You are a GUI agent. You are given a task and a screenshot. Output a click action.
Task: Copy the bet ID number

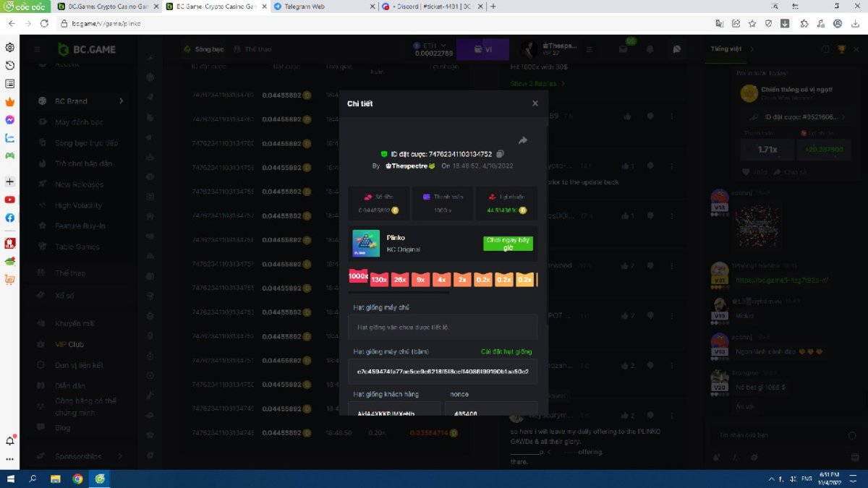[500, 154]
